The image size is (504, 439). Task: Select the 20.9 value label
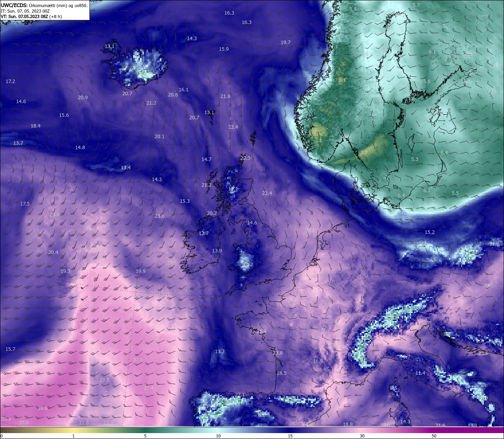click(x=83, y=98)
